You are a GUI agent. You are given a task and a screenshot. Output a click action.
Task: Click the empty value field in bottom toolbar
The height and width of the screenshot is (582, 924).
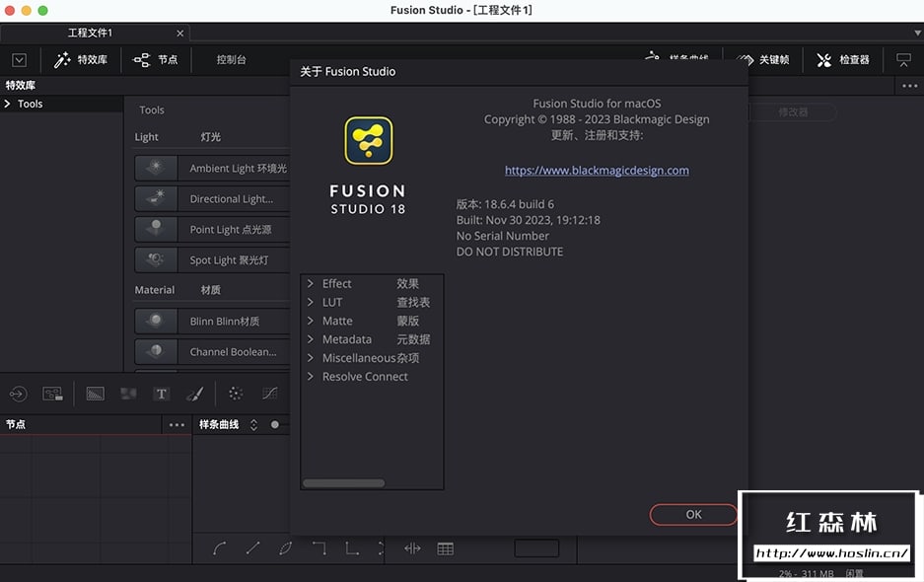pos(536,548)
